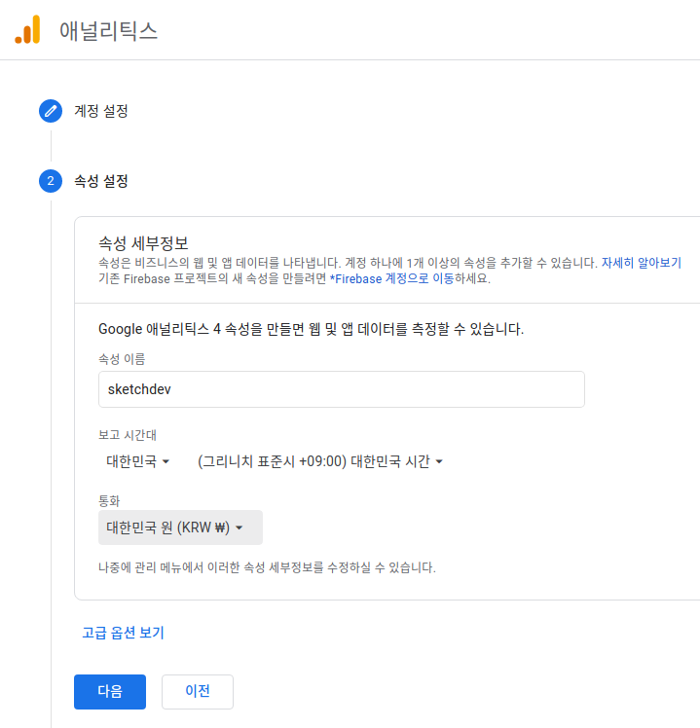
Task: Open the 자세히 알아보기 link
Action: [641, 263]
